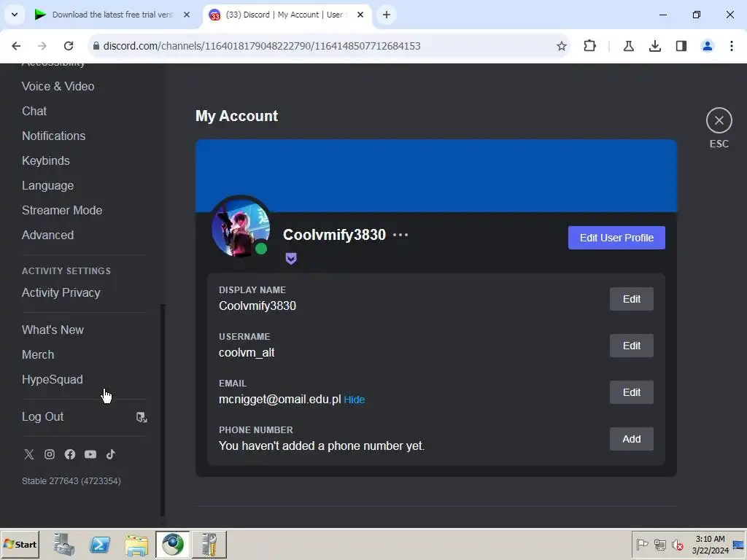Click the muted volume tray icon
747x560 pixels.
coord(677,544)
